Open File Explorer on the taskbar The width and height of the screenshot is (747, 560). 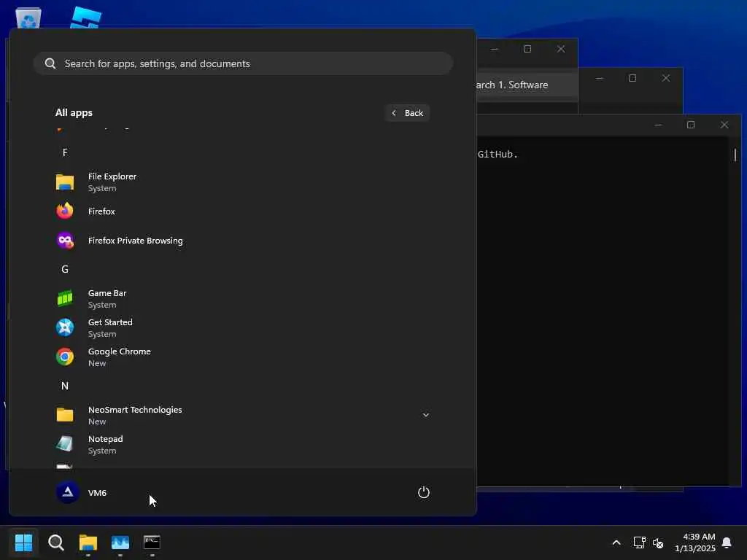click(x=88, y=542)
